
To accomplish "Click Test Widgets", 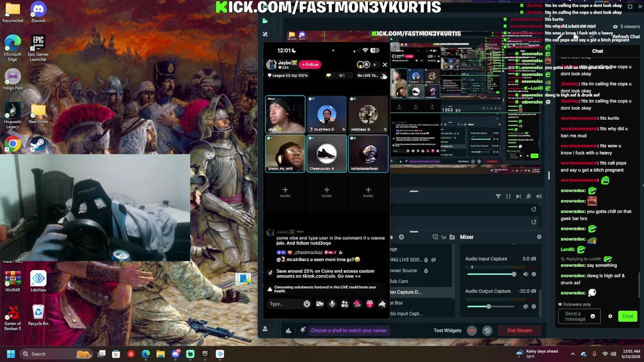I will point(447,330).
